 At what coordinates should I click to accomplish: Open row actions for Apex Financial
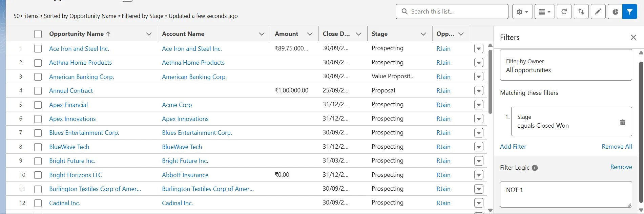[479, 105]
